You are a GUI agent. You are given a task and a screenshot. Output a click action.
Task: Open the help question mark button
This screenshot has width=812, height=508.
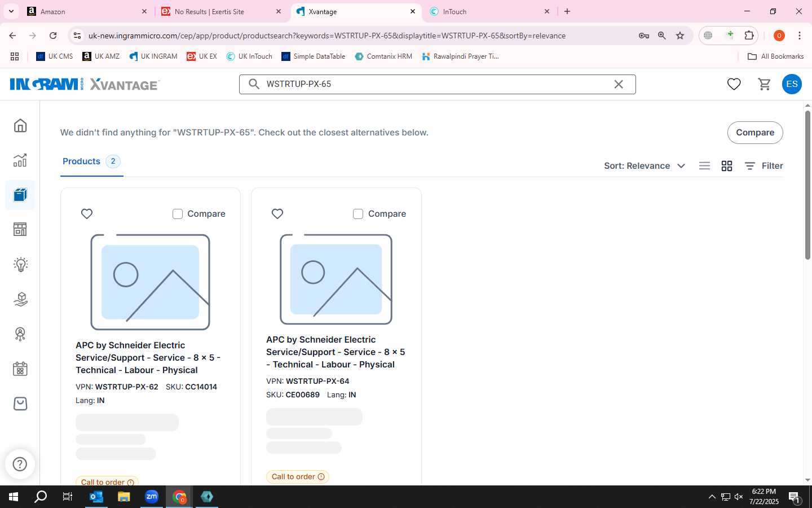coord(20,464)
